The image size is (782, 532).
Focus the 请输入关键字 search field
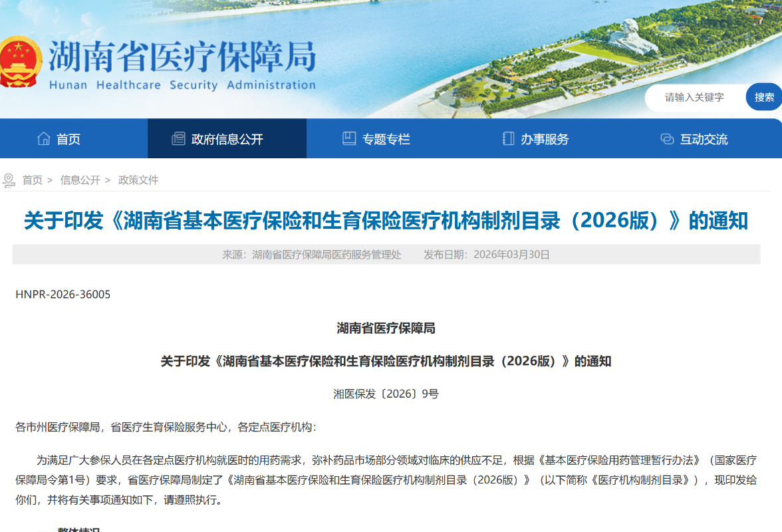tap(694, 97)
